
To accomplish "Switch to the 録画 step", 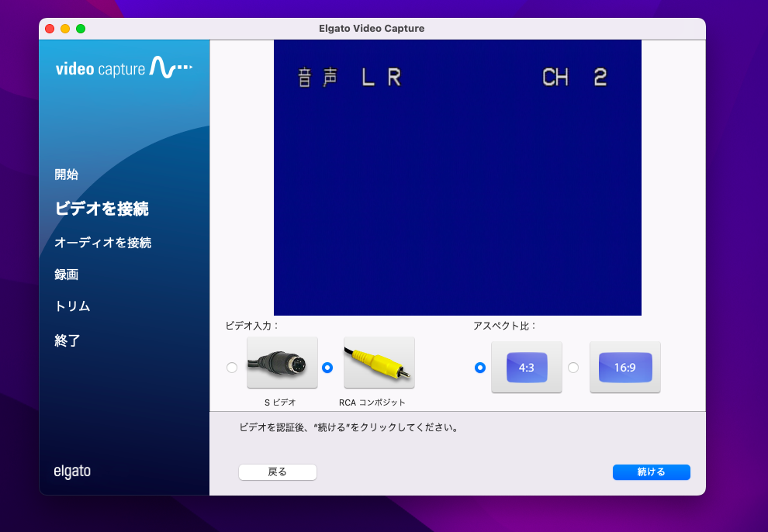I will click(x=66, y=275).
